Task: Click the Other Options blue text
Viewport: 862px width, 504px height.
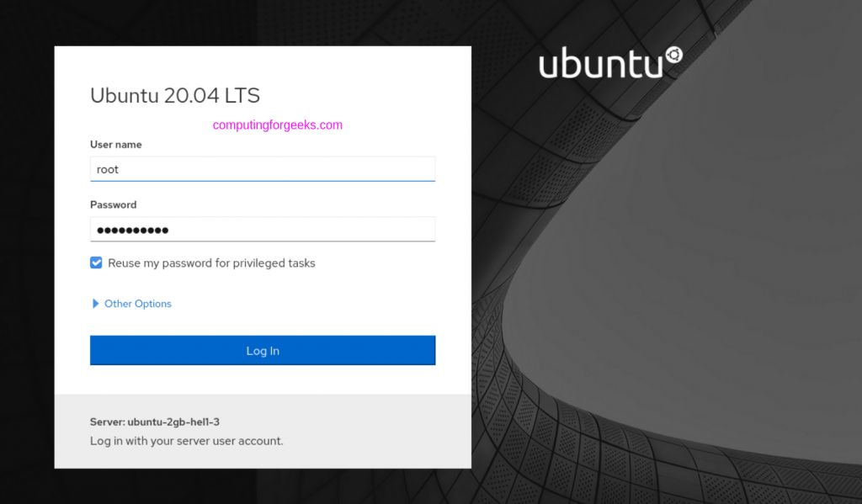Action: 137,304
